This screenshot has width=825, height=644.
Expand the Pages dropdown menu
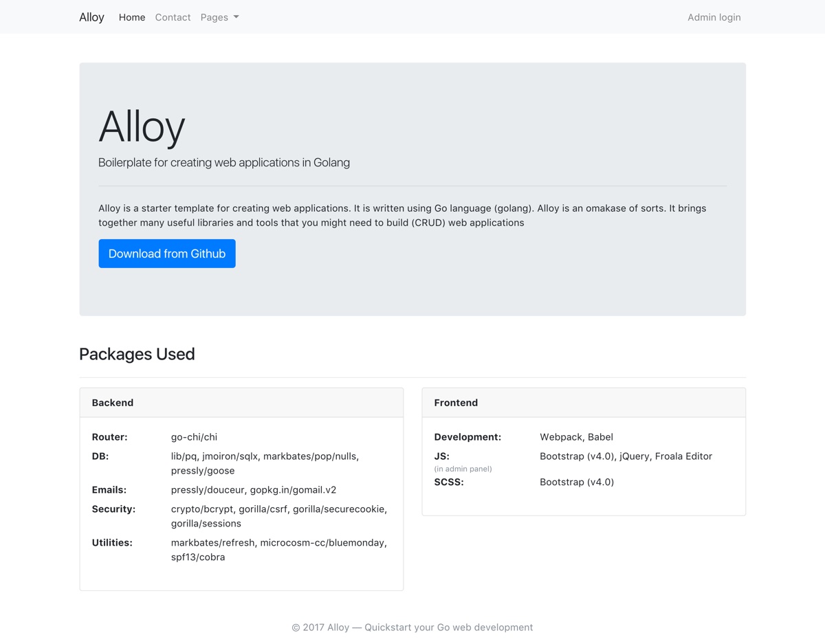pos(220,17)
